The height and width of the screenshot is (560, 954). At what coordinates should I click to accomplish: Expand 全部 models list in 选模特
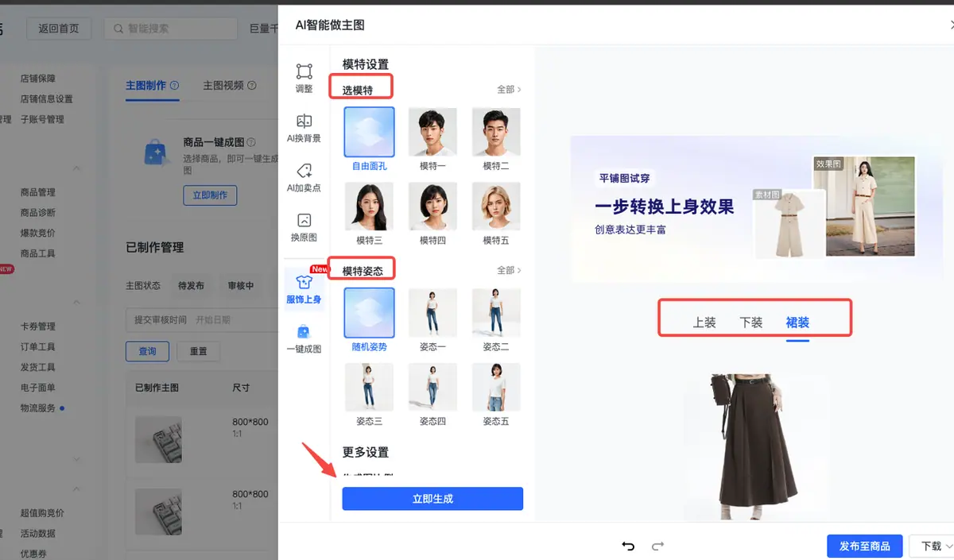509,90
